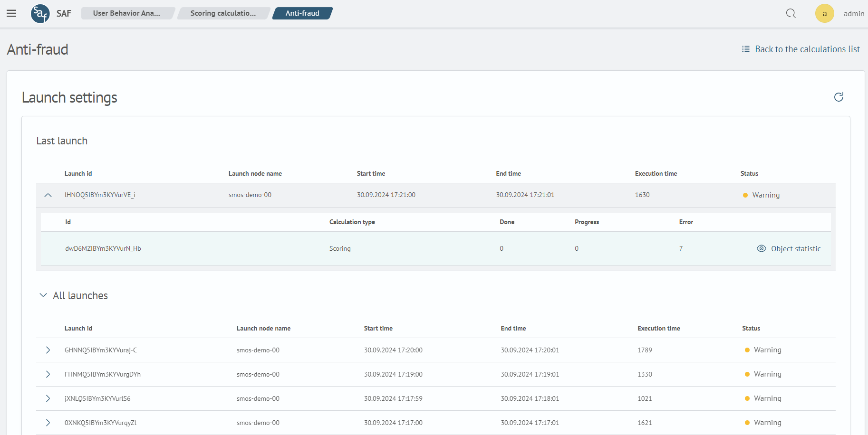Click Warning status of last launch
The height and width of the screenshot is (435, 868).
[x=762, y=195]
